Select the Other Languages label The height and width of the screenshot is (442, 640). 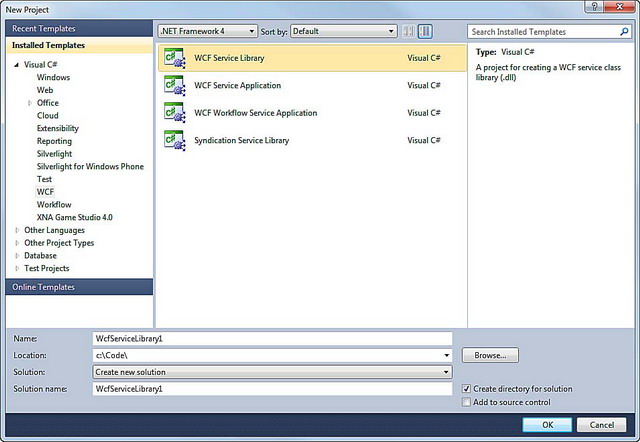click(x=54, y=230)
